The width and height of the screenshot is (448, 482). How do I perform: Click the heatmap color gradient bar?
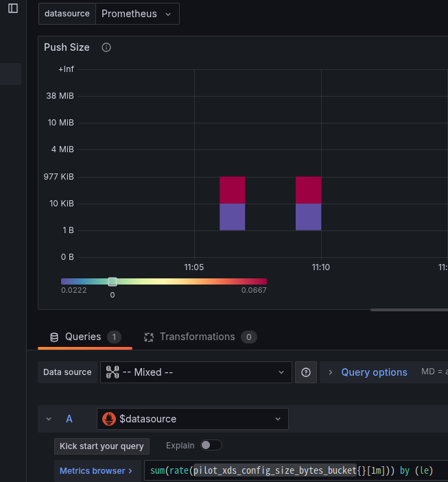(164, 282)
